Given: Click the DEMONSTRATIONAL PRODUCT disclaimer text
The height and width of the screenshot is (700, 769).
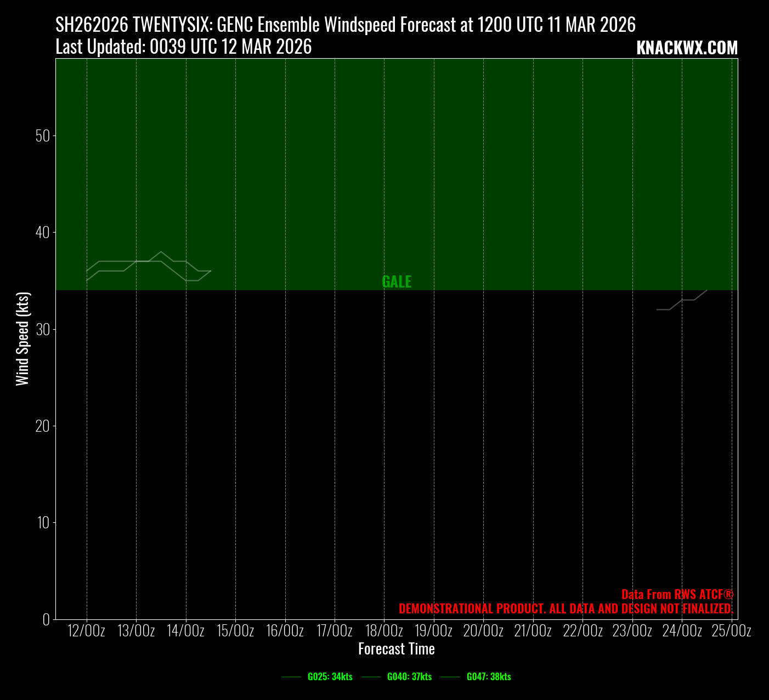Looking at the screenshot, I should pos(566,608).
